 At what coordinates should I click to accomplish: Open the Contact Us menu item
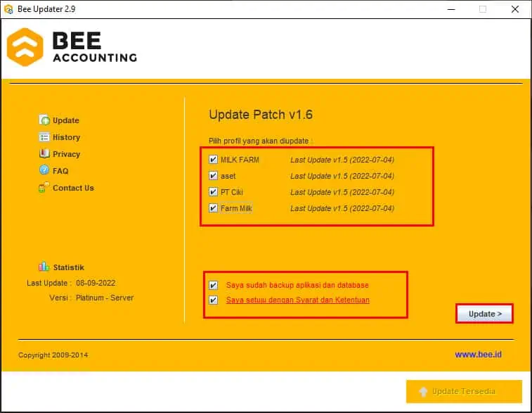coord(73,188)
